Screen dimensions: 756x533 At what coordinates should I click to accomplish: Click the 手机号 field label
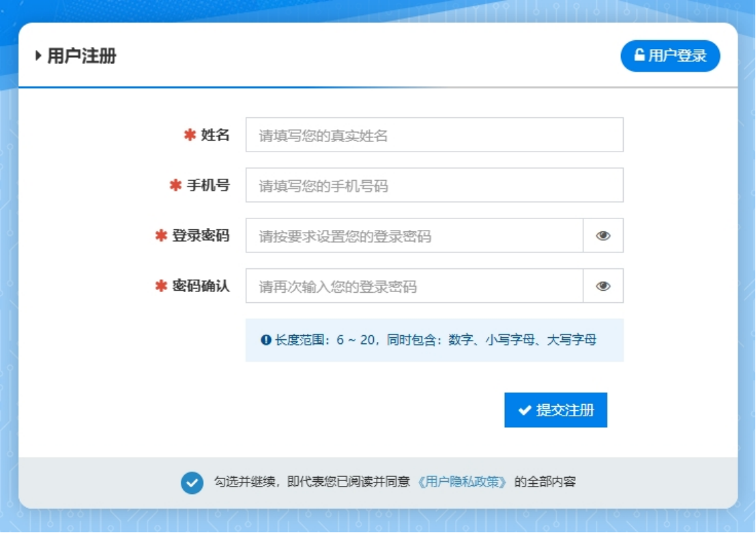tap(208, 186)
